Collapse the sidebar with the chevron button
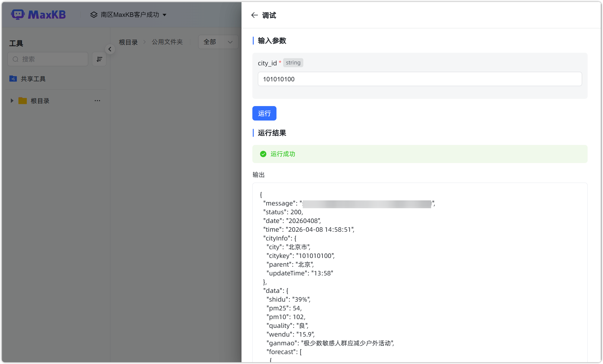603x364 pixels. (110, 49)
